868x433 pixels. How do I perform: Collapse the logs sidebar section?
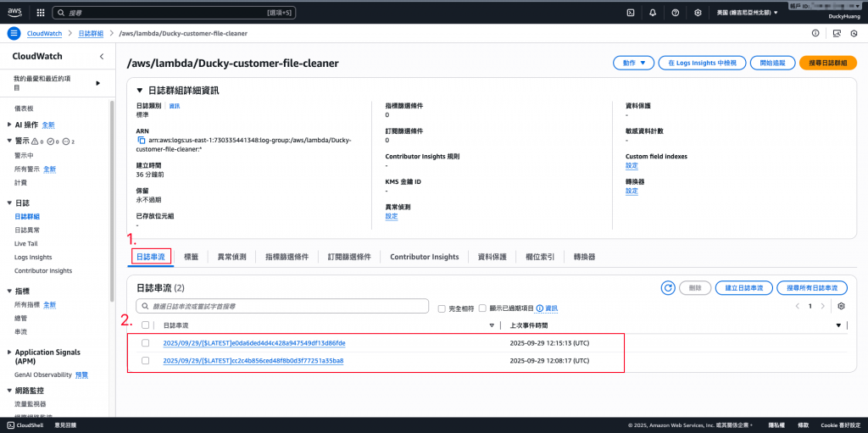tap(10, 203)
